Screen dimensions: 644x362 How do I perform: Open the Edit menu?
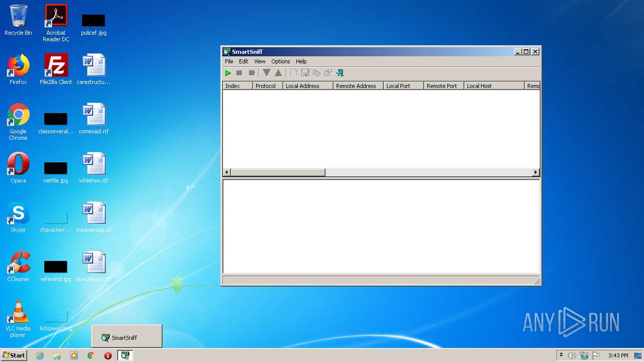244,61
